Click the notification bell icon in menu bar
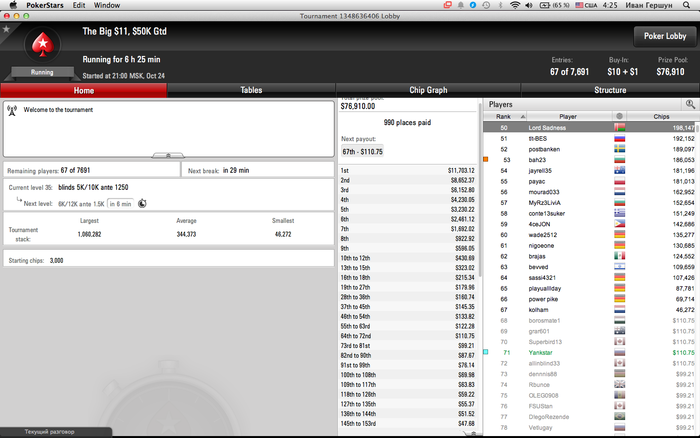This screenshot has height=438, width=700. 460,5
